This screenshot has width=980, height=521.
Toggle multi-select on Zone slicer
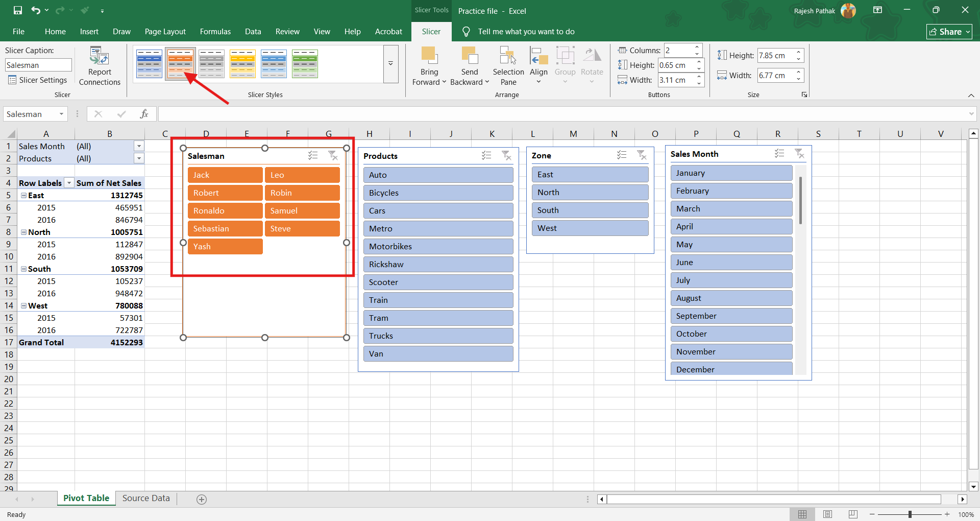click(621, 155)
